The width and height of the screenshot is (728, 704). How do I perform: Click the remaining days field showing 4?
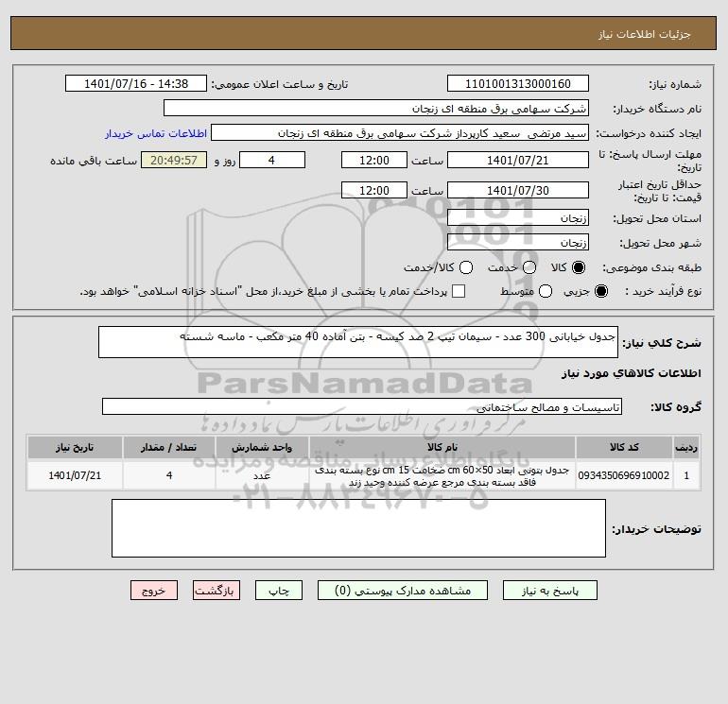click(272, 160)
